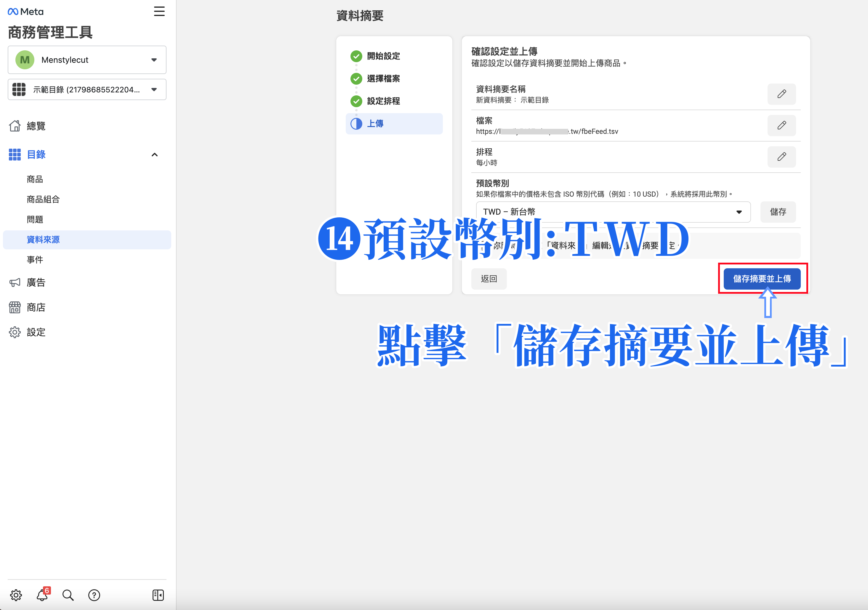Screen dimensions: 868x610
Task: Go to 總覽 overview
Action: pos(36,126)
